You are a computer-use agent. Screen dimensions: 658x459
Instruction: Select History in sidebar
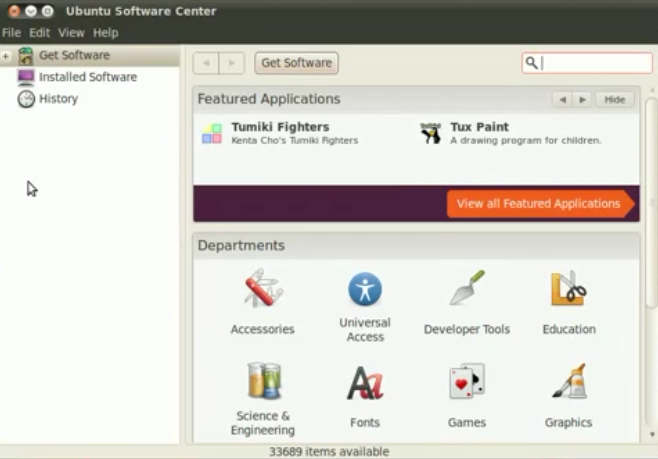tap(58, 99)
